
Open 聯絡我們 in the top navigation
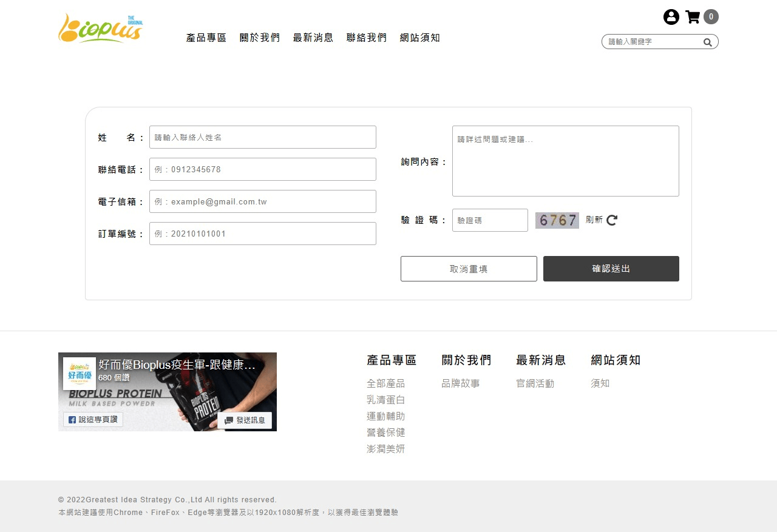(x=367, y=38)
